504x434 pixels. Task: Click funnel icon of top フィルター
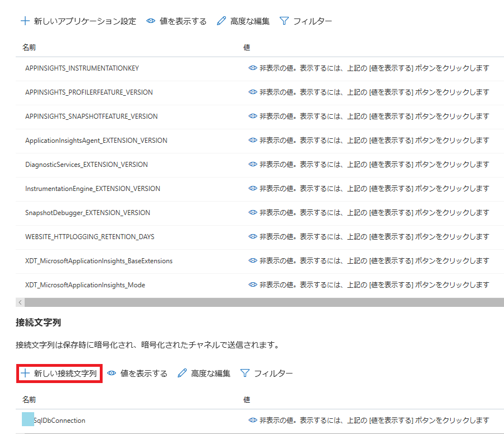pos(284,21)
